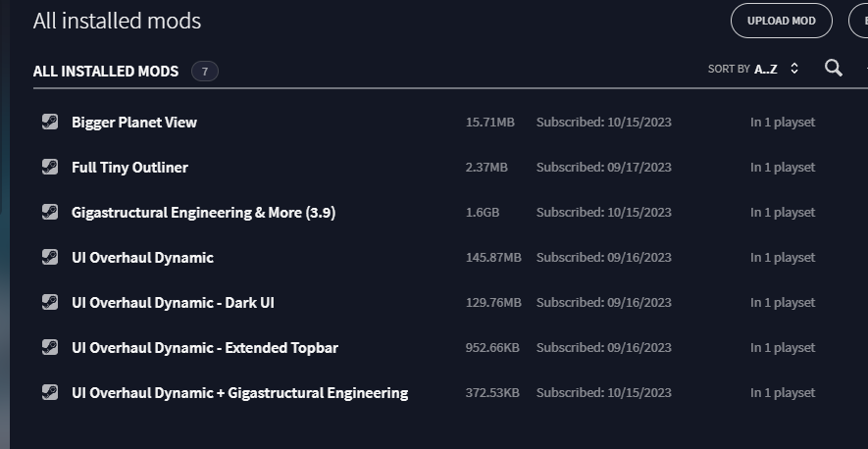Select the All Installed Mods tab
The height and width of the screenshot is (449, 868).
click(x=106, y=72)
